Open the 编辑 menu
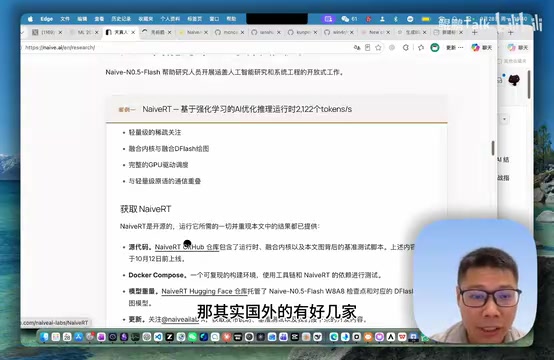This screenshot has height=360, width=554. (82, 19)
